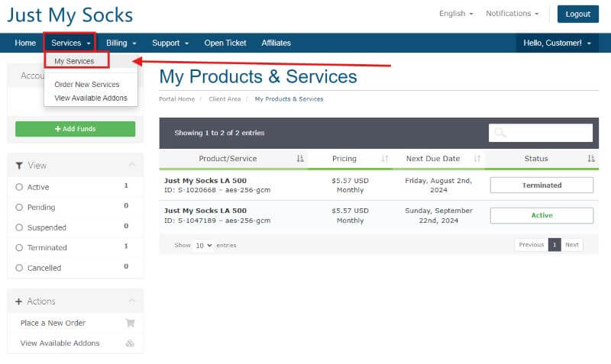Click the Next pagination button
This screenshot has height=364, width=611.
pos(571,245)
